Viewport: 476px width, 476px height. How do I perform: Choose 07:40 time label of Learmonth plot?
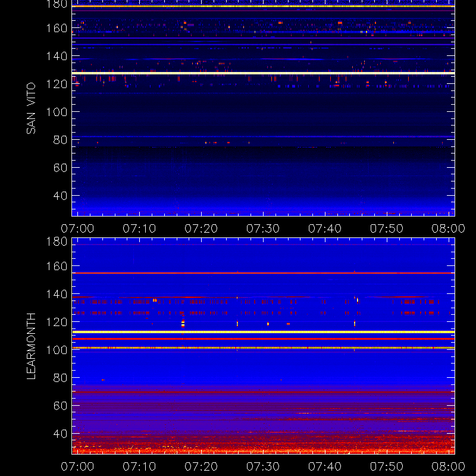pyautogui.click(x=325, y=466)
